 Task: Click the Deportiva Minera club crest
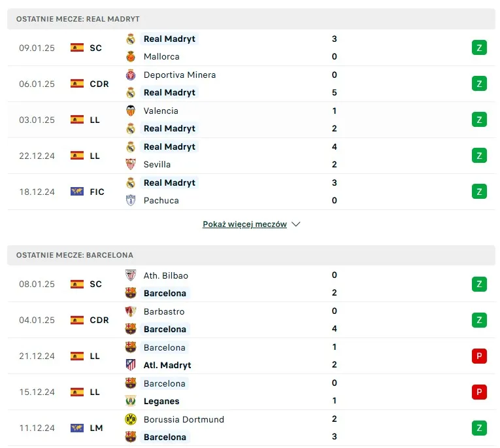click(x=131, y=75)
